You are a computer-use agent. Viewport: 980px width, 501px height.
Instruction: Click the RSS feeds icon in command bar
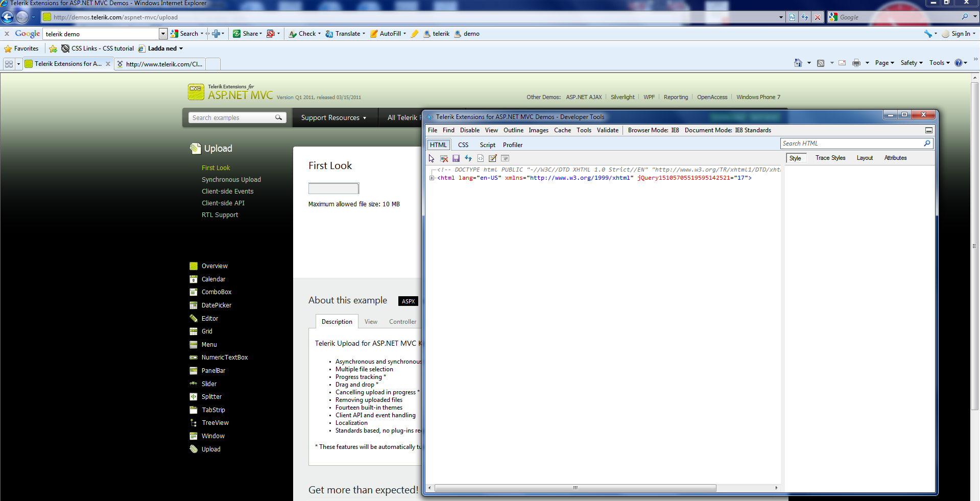coord(821,63)
